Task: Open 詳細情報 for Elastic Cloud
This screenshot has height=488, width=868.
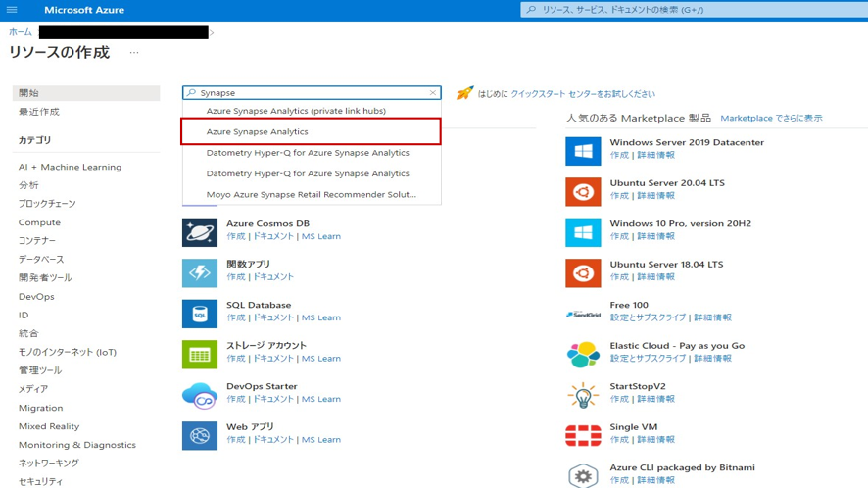Action: (x=713, y=359)
